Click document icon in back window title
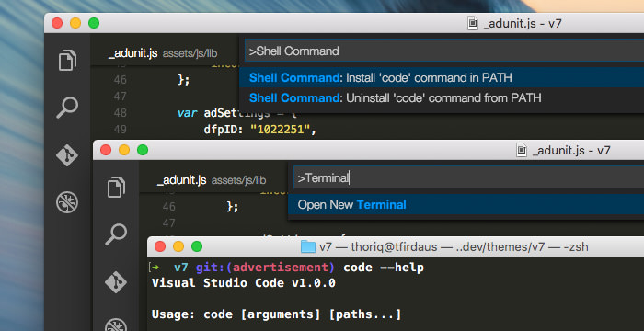The height and width of the screenshot is (331, 644). (x=473, y=23)
